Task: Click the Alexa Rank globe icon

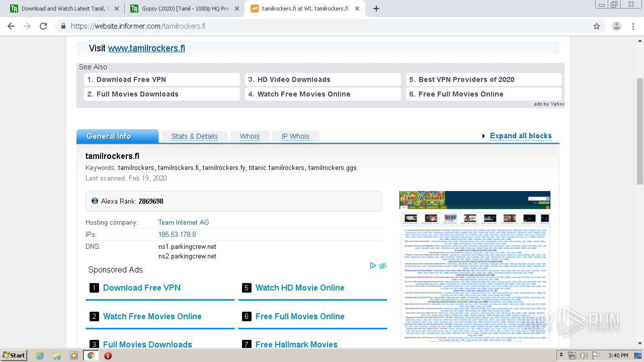Action: coord(95,201)
